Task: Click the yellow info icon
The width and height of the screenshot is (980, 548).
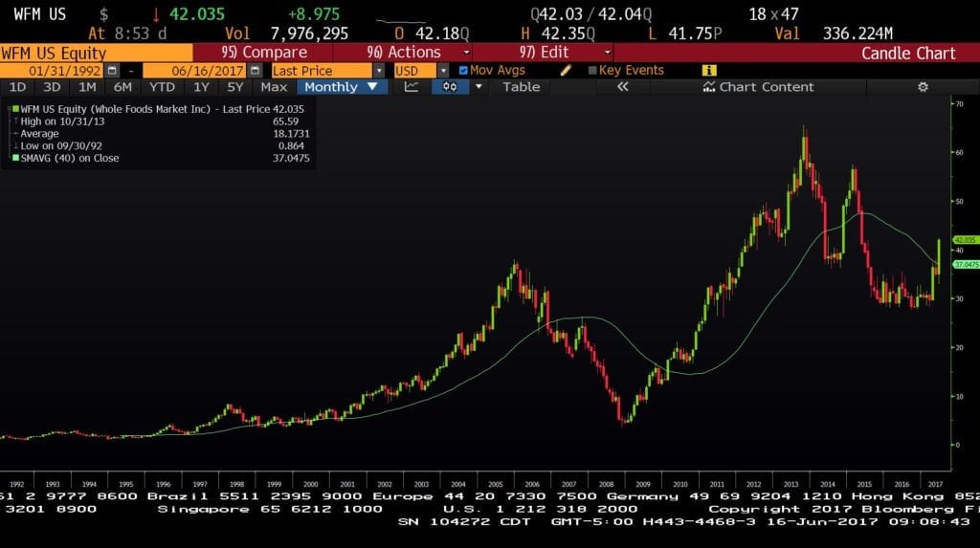Action: pyautogui.click(x=709, y=71)
